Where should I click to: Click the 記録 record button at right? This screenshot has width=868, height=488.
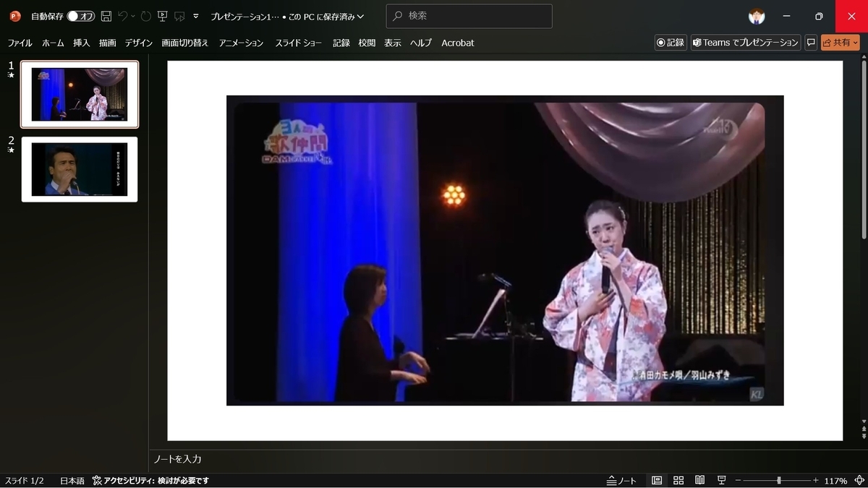coord(671,43)
